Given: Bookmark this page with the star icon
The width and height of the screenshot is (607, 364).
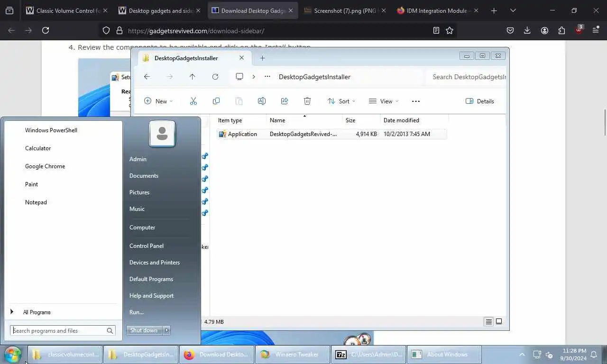Looking at the screenshot, I should 450,30.
